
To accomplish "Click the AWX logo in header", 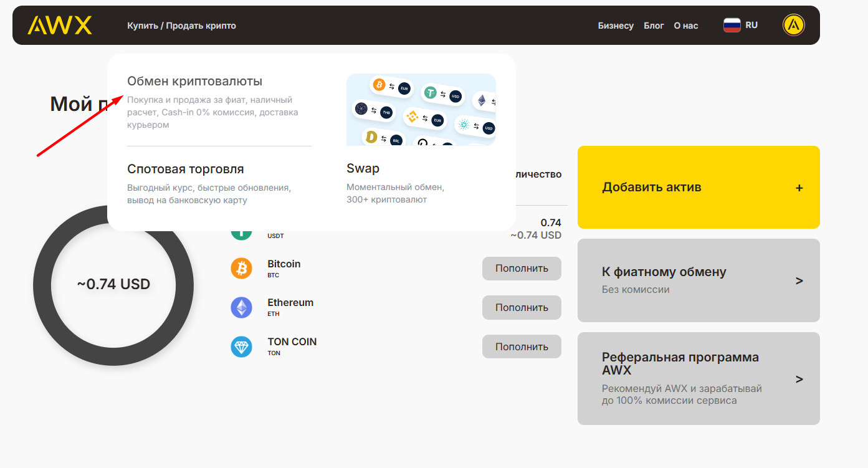I will click(60, 25).
